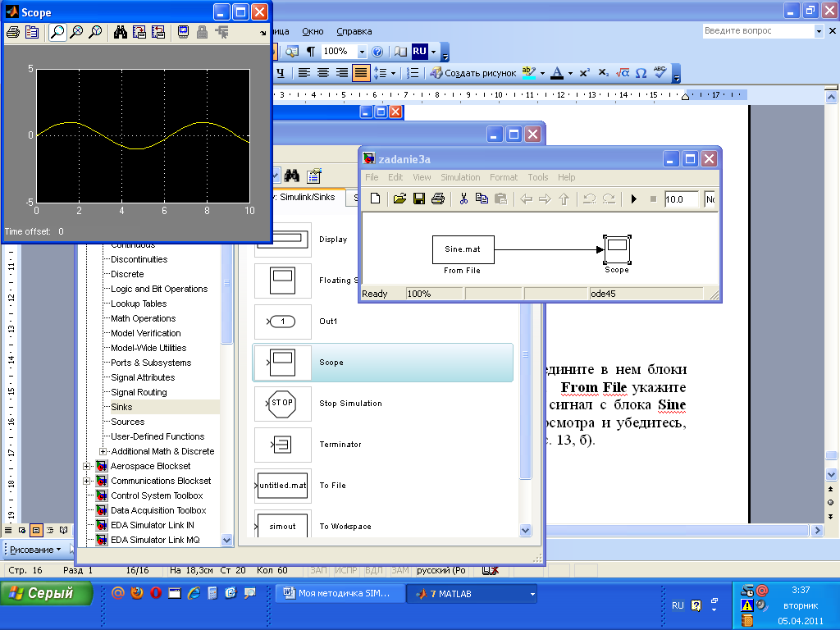
Task: Click the Серый Start button
Action: coord(47,594)
